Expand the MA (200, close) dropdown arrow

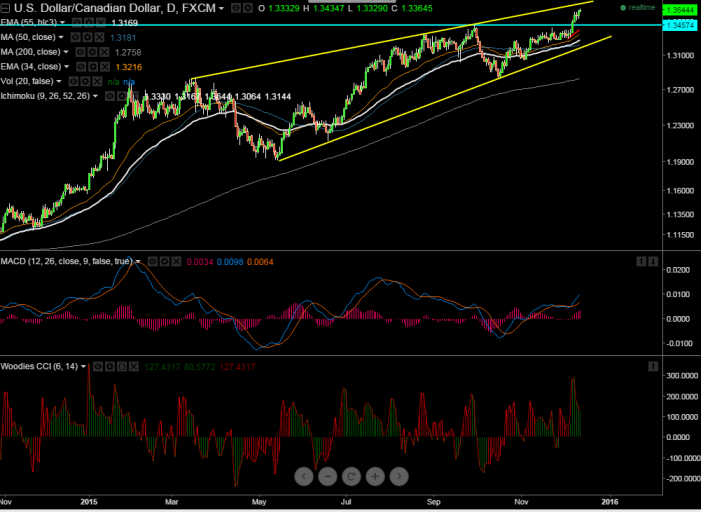66,52
